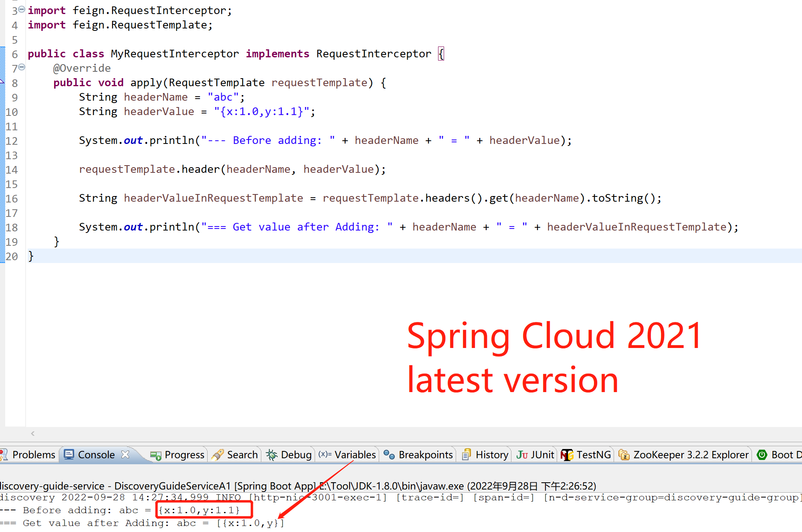Image resolution: width=802 pixels, height=532 pixels.
Task: Switch to the Problems tab
Action: 33,455
